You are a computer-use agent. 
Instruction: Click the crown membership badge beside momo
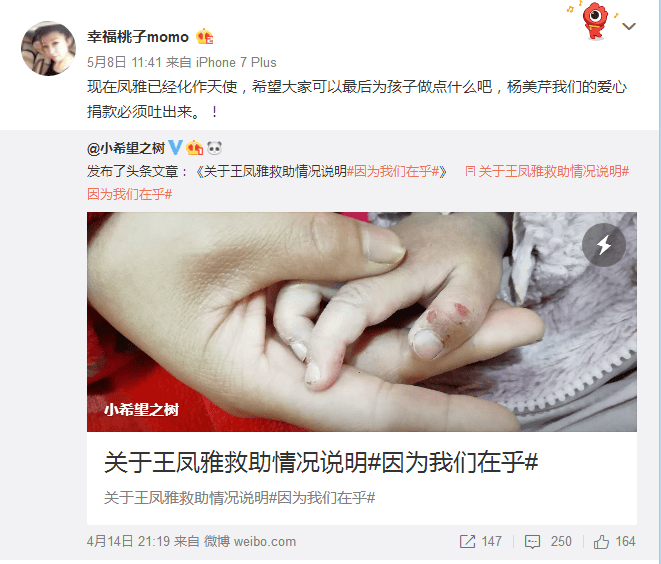click(x=204, y=37)
